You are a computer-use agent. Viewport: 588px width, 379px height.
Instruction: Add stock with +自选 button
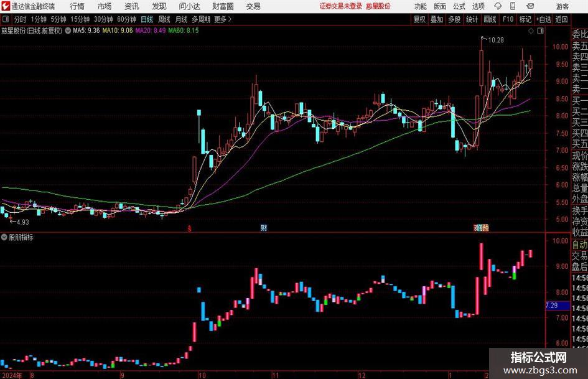tap(543, 19)
